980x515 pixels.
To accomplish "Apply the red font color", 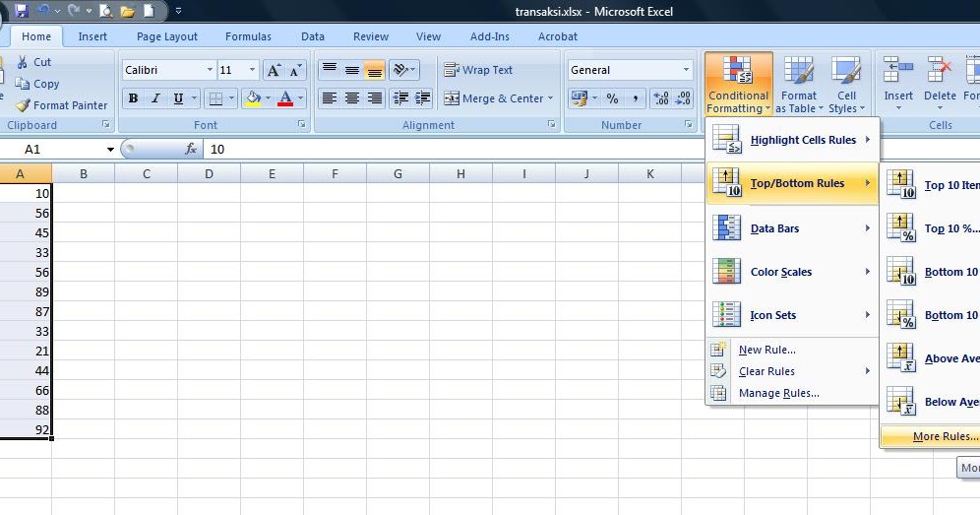I will click(x=285, y=98).
